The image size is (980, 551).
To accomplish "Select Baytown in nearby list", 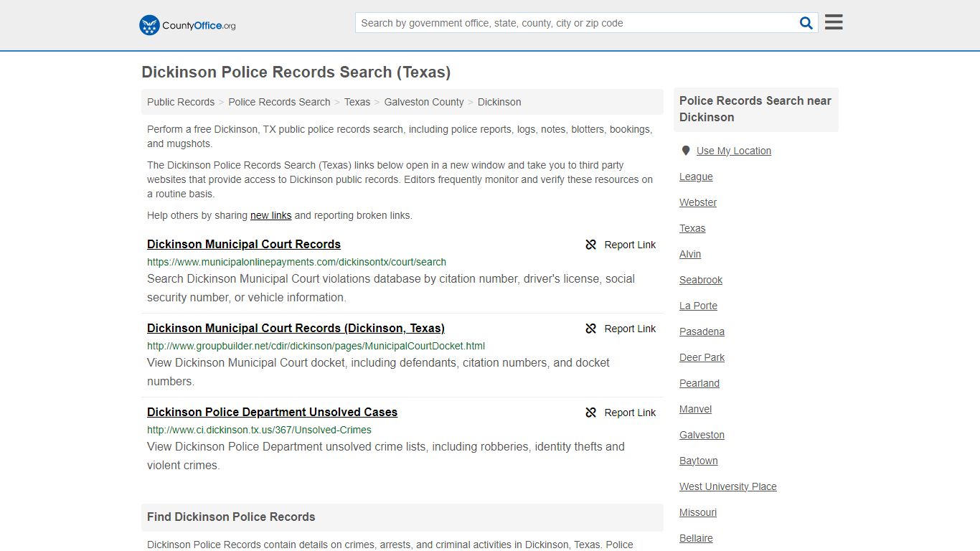I will click(x=699, y=461).
